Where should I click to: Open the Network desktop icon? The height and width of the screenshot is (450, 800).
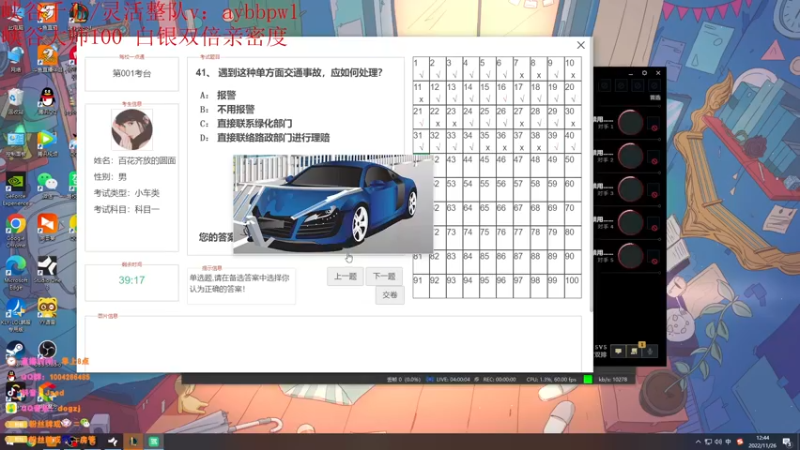pos(16,59)
